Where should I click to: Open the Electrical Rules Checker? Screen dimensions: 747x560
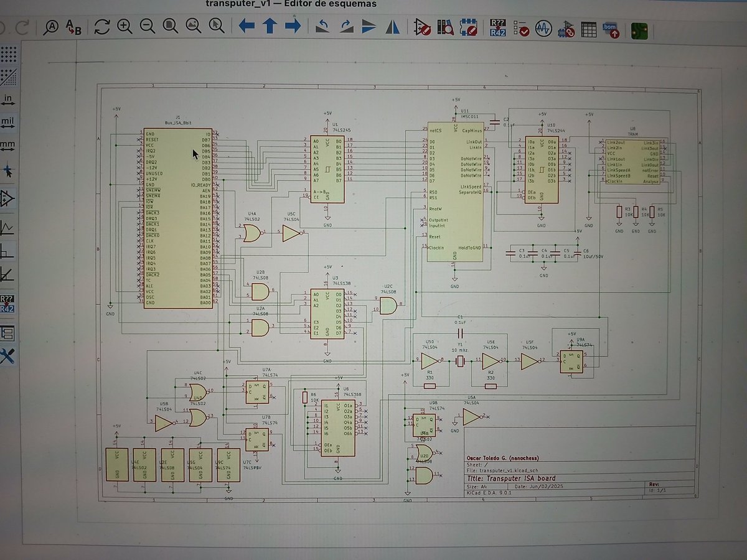[520, 27]
